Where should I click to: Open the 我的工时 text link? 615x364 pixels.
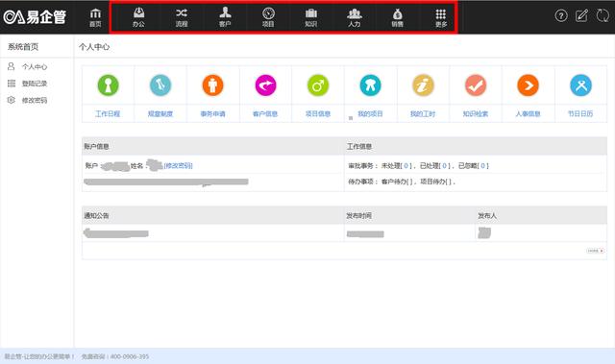(x=423, y=113)
